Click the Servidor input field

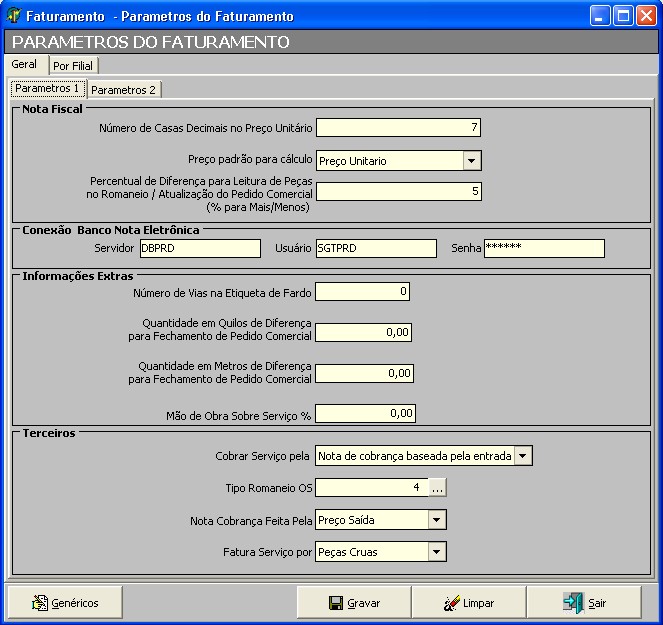click(x=199, y=248)
